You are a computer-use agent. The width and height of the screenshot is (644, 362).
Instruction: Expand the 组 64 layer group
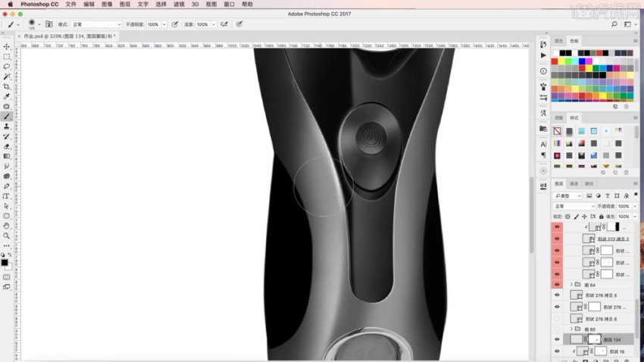pyautogui.click(x=571, y=285)
